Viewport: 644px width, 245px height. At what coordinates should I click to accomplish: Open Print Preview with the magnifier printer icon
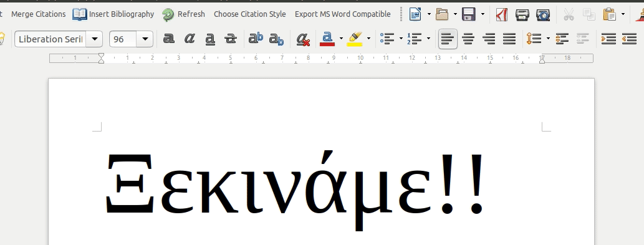click(x=543, y=14)
